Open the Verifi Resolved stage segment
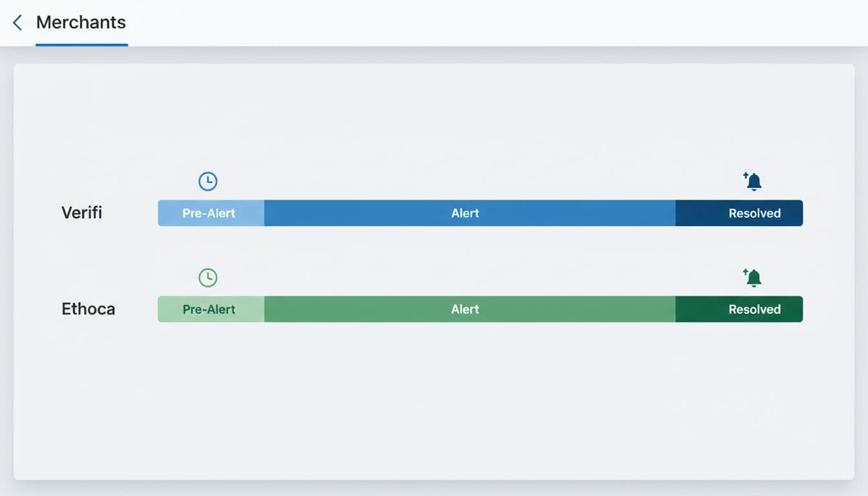Viewport: 868px width, 496px height. pyautogui.click(x=739, y=213)
